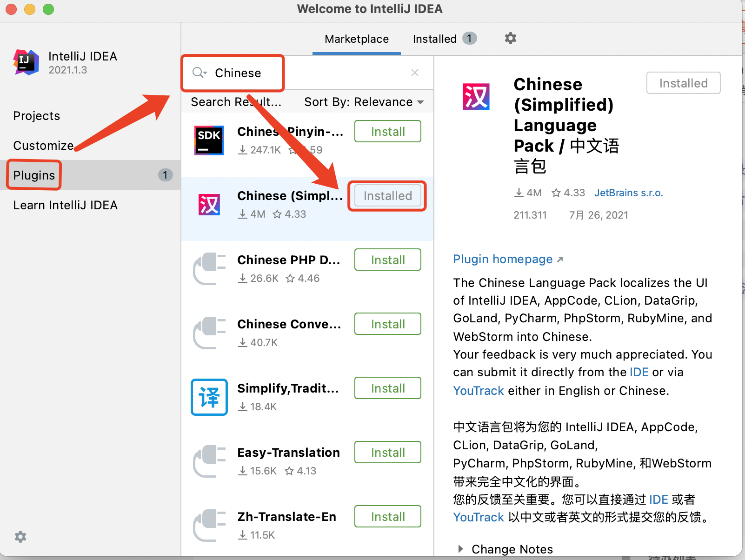
Task: Click the IntelliJ IDEA logo icon
Action: coord(26,62)
